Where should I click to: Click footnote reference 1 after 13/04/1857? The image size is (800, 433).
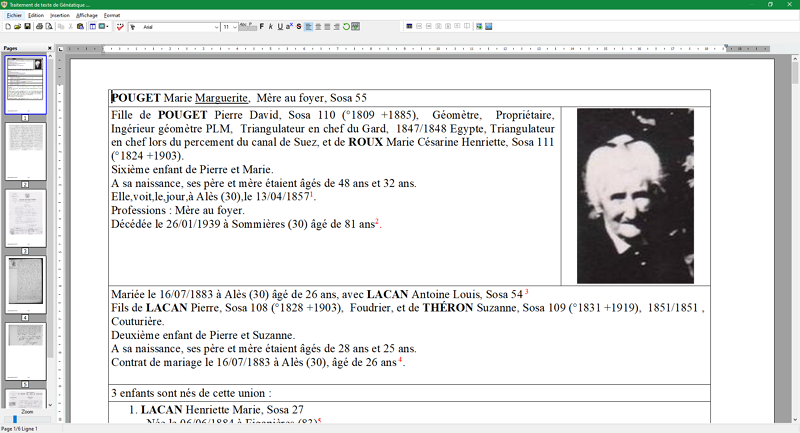311,194
